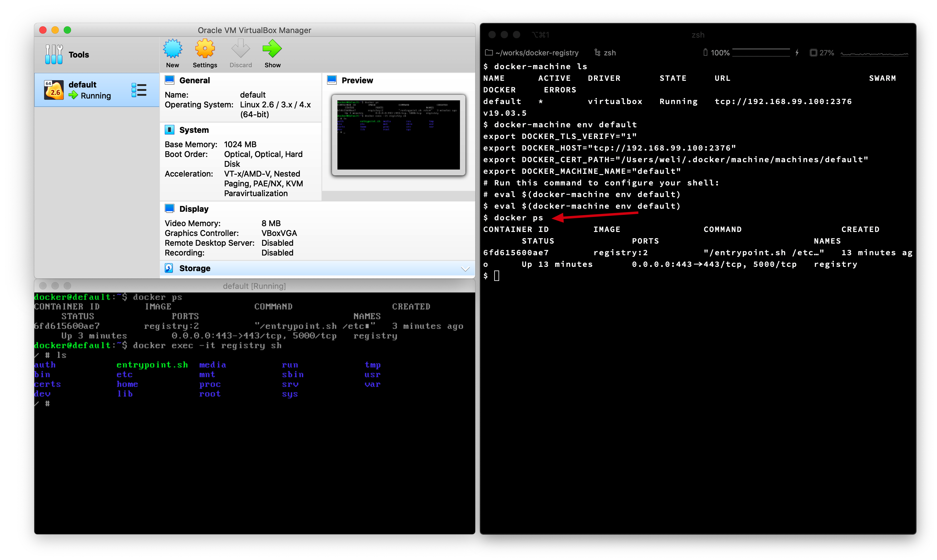Click the green Show arrow icon
The height and width of the screenshot is (560, 937).
[x=272, y=49]
